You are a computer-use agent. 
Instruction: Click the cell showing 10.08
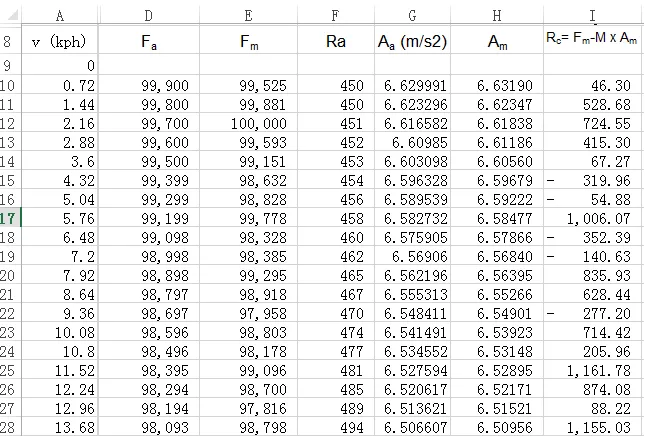click(x=60, y=332)
